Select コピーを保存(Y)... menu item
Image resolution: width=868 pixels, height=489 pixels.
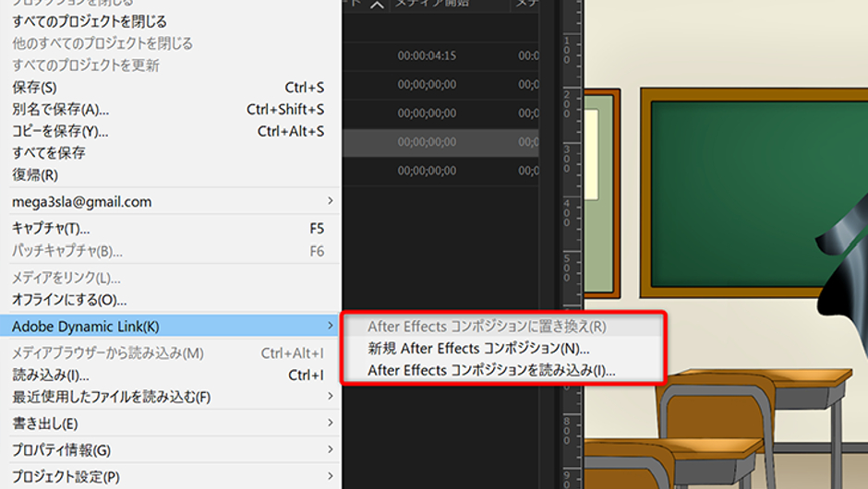coord(170,132)
